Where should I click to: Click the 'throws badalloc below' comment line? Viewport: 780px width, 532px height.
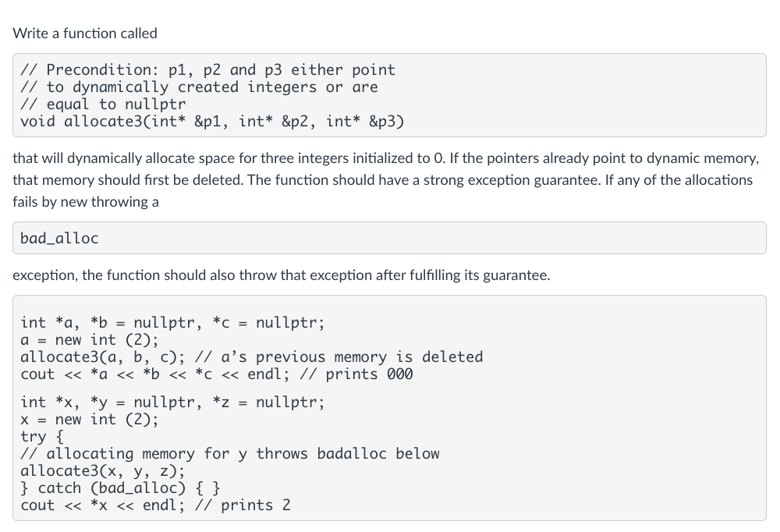tap(230, 454)
